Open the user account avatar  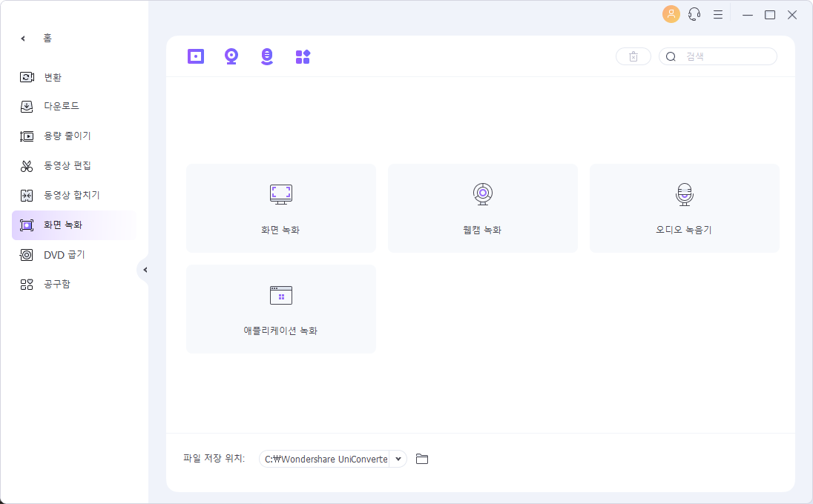point(671,14)
